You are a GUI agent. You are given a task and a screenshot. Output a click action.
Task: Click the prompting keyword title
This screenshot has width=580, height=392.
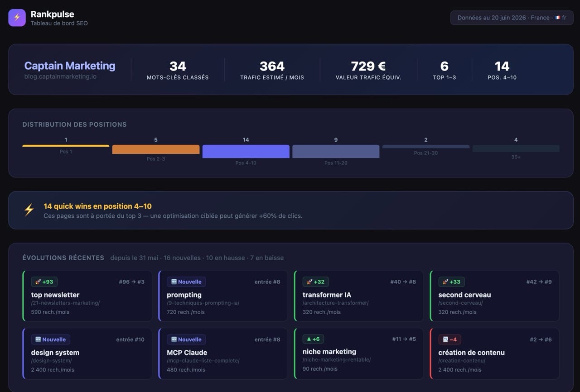point(184,295)
